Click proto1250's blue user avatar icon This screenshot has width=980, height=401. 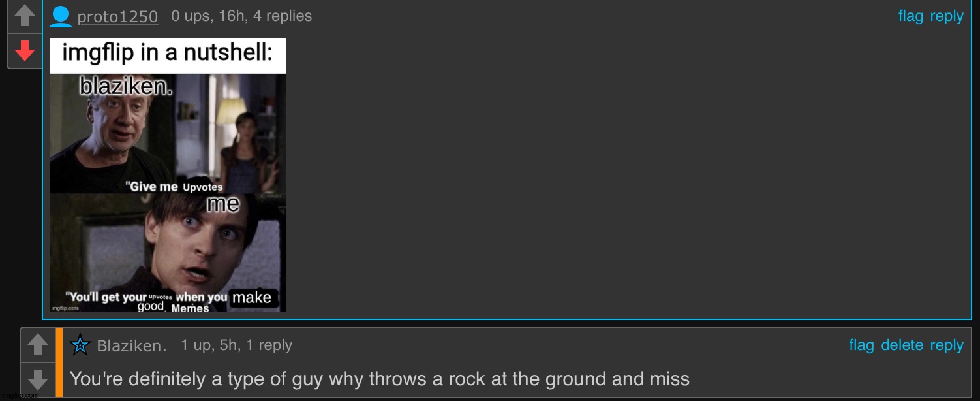pos(61,16)
